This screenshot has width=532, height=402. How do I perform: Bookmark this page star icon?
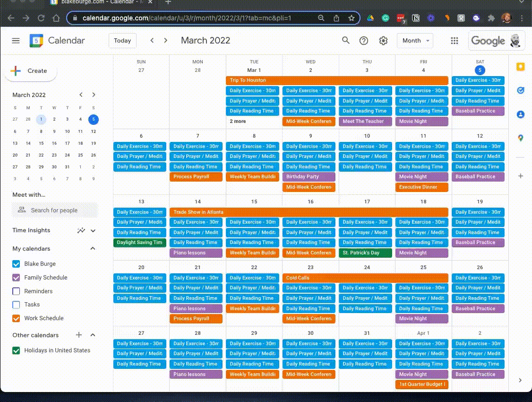click(352, 18)
